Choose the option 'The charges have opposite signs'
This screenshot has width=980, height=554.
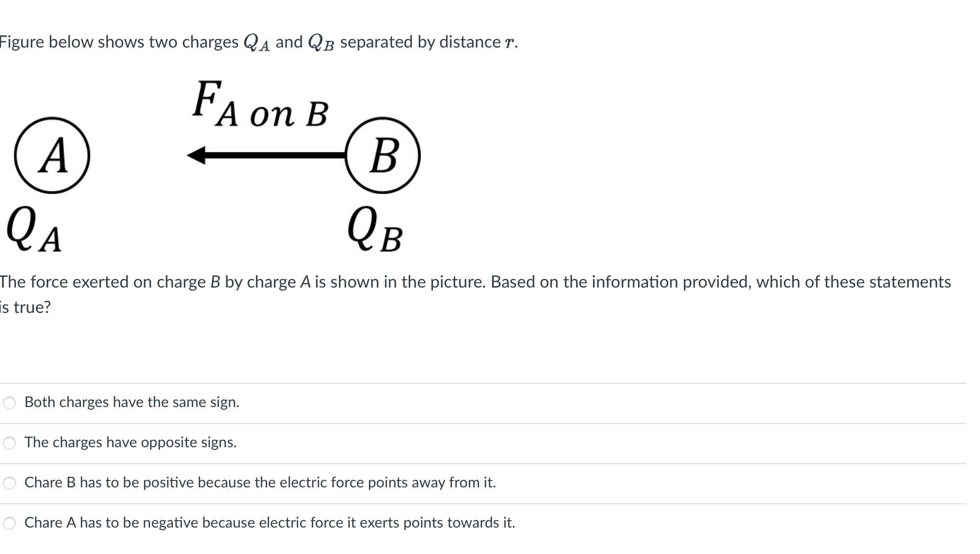(10, 444)
